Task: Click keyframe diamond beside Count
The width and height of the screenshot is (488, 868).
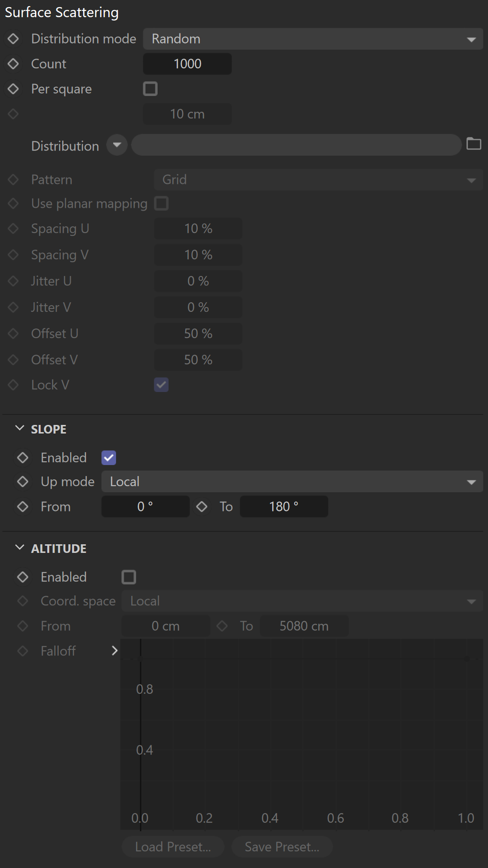Action: [13, 64]
